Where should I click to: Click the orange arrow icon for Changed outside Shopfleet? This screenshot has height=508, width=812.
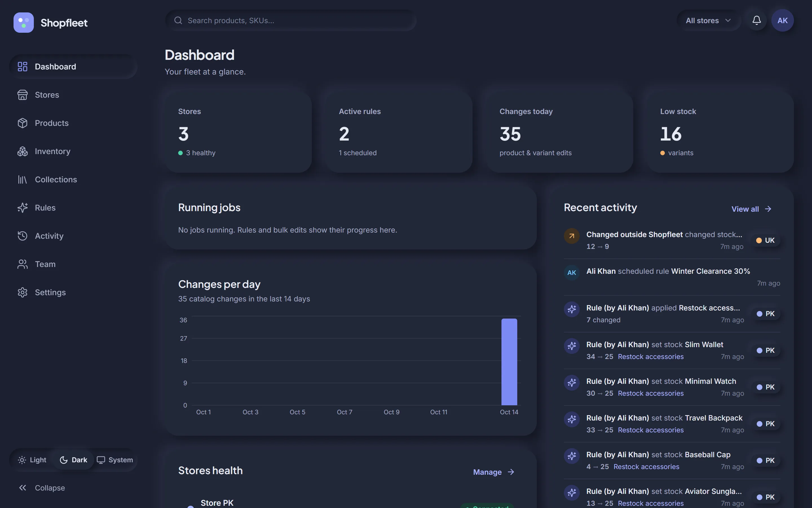pos(572,236)
